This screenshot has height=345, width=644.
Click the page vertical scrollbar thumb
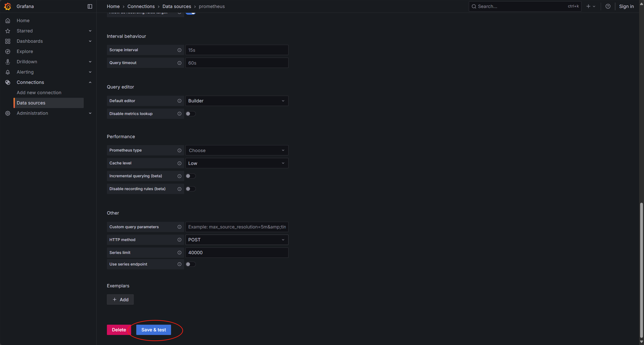(x=641, y=270)
